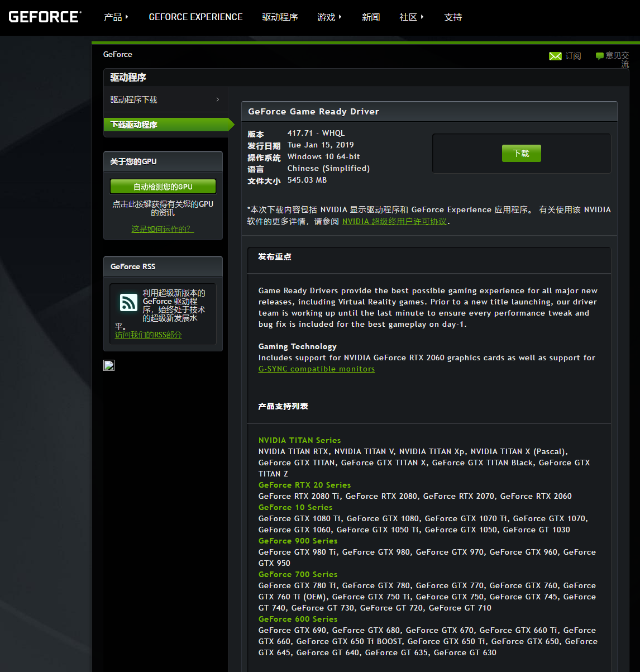Visit the 访问我们的RSS部分 link
This screenshot has height=672, width=640.
click(148, 335)
